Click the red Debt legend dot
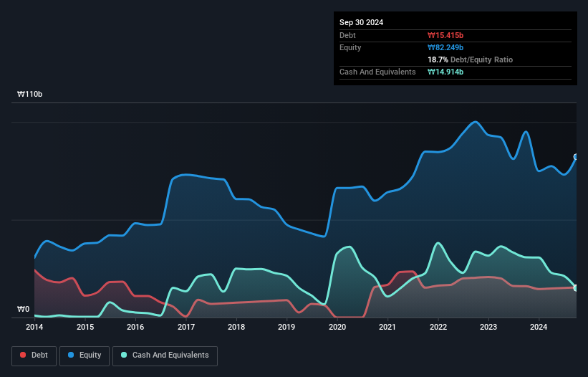This screenshot has width=588, height=377. coord(23,355)
